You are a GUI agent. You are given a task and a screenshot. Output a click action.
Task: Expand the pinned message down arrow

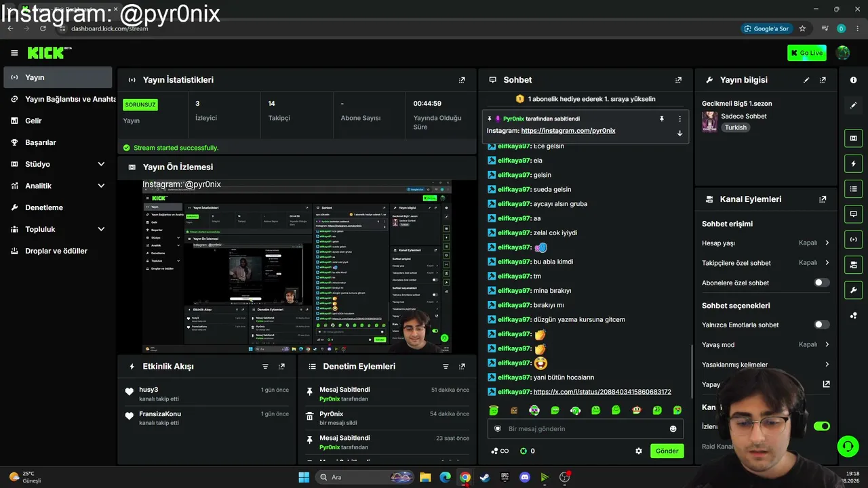pos(679,133)
